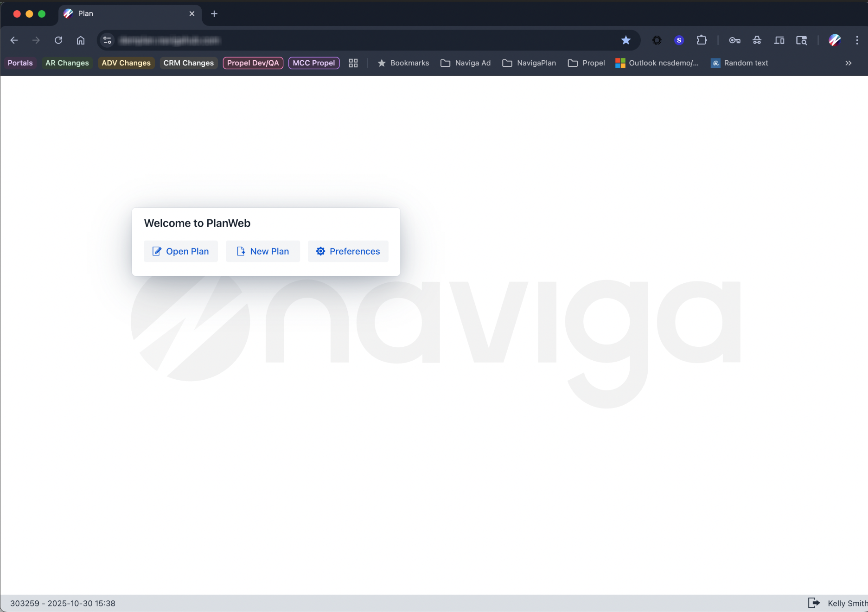The width and height of the screenshot is (868, 612).
Task: Open the Preferences settings button
Action: tap(348, 251)
